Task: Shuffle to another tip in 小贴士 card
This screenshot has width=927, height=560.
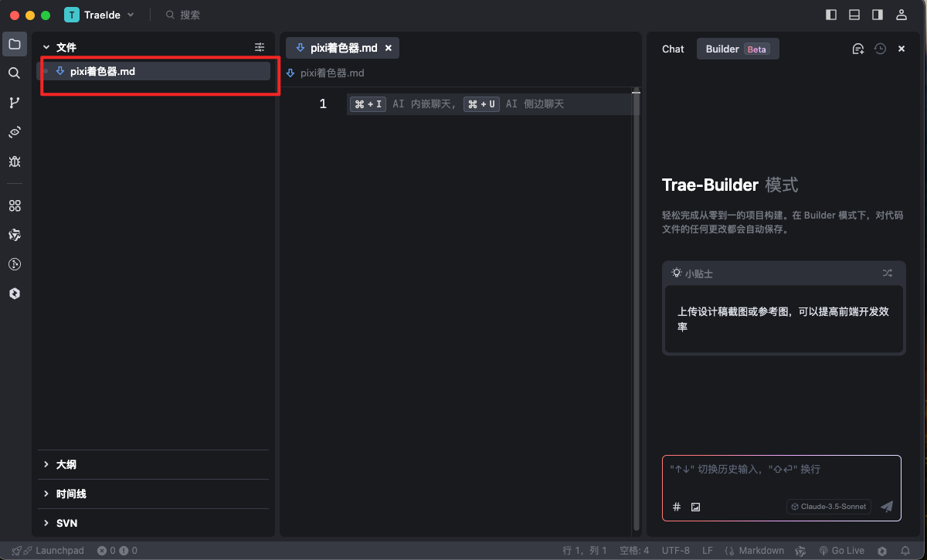Action: coord(888,273)
